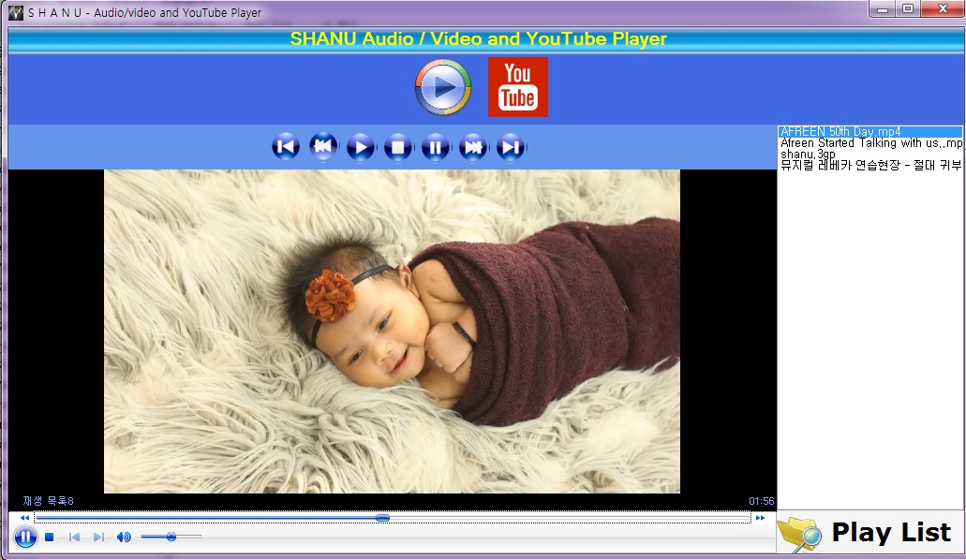Click the seek bar position thumb
Image resolution: width=966 pixels, height=560 pixels.
click(382, 518)
